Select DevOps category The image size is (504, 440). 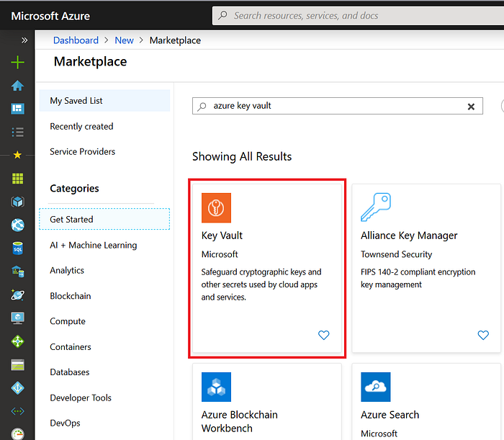pos(66,423)
